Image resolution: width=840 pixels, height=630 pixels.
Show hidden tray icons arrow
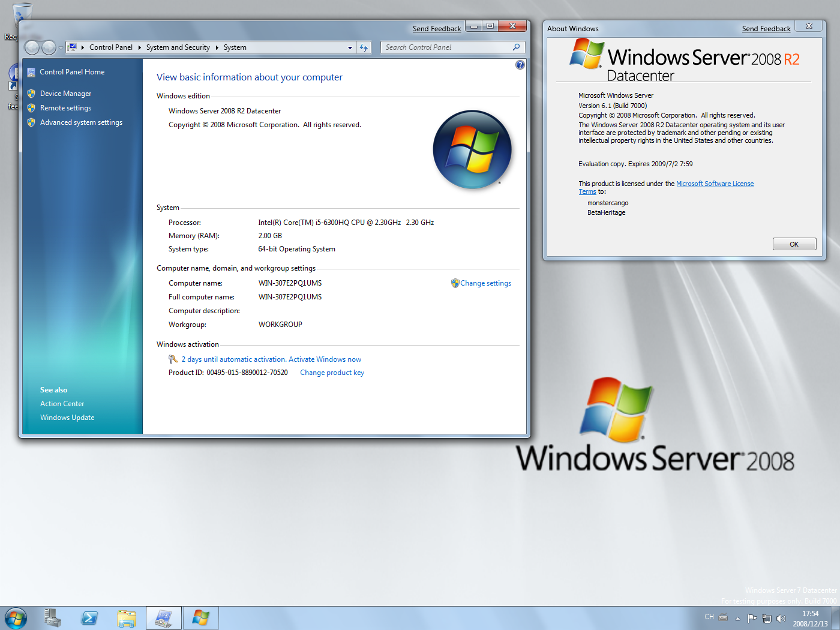click(x=737, y=618)
